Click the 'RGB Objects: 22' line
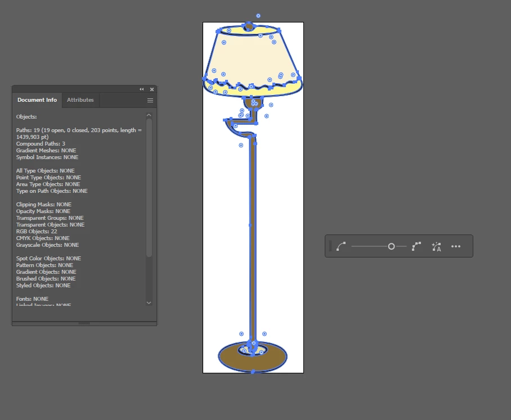The width and height of the screenshot is (511, 420). point(37,232)
